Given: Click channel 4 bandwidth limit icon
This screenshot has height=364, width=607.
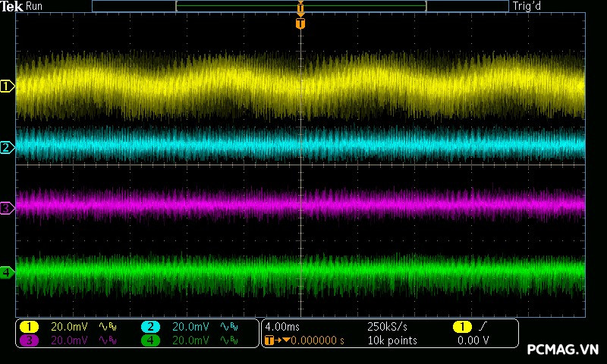Looking at the screenshot, I should point(228,340).
